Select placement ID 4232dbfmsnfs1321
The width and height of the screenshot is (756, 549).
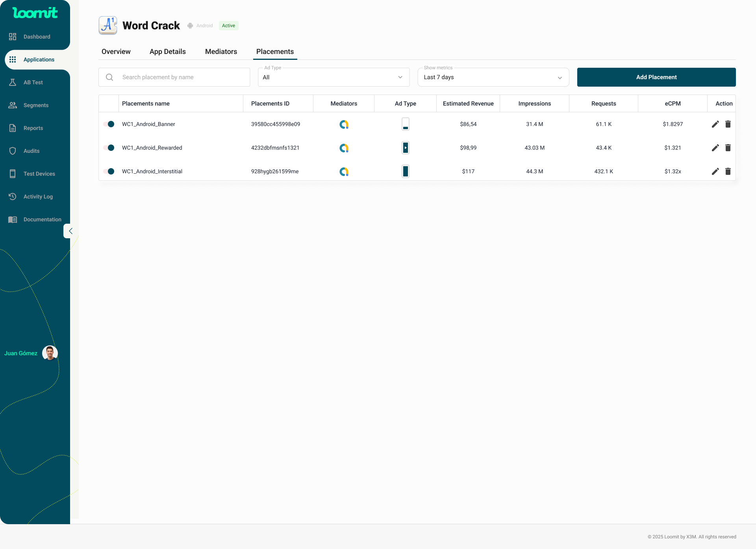(275, 148)
